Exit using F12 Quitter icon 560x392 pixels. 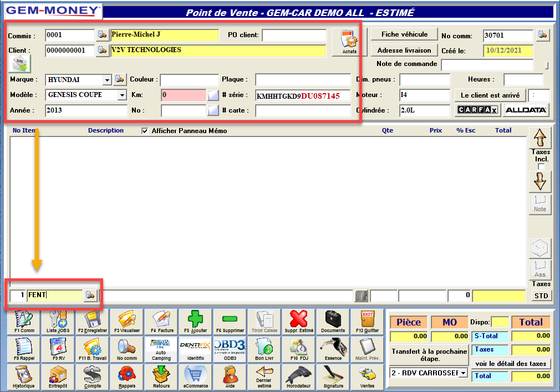(367, 322)
